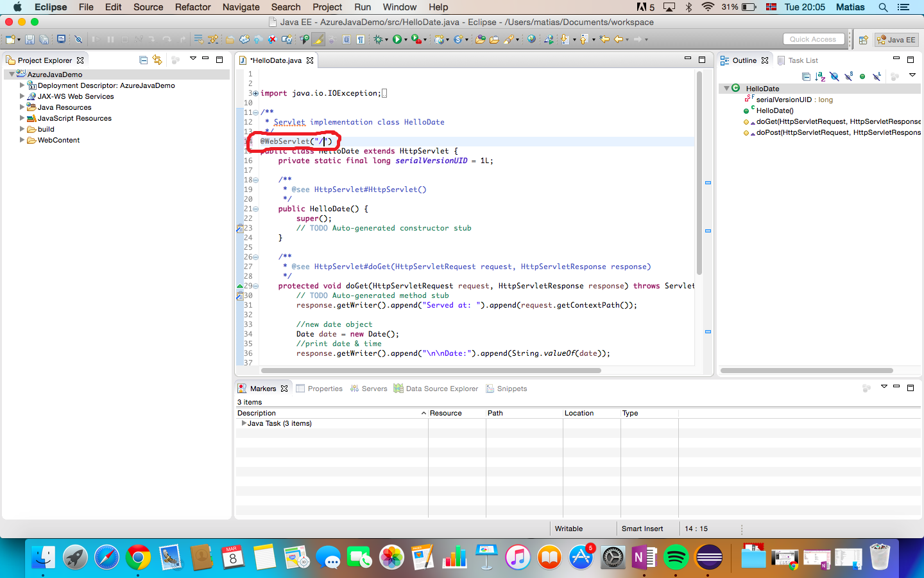Click the Resource column header in Markers
The height and width of the screenshot is (578, 924).
(x=457, y=413)
